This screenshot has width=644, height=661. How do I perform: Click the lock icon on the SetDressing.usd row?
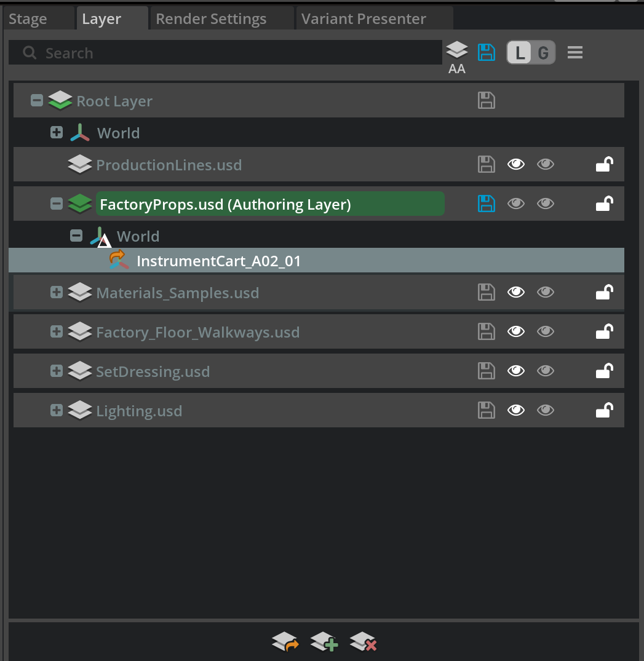click(604, 371)
